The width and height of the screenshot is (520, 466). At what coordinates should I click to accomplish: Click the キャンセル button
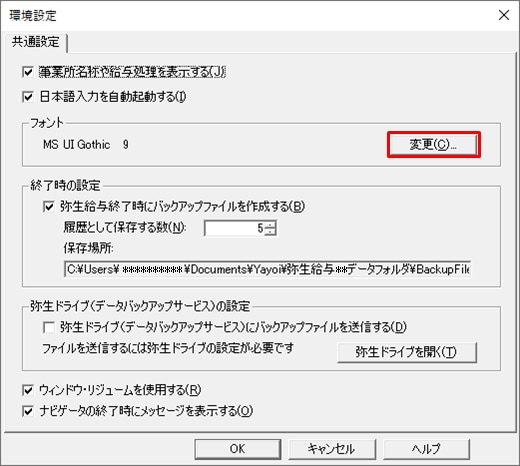pyautogui.click(x=332, y=449)
